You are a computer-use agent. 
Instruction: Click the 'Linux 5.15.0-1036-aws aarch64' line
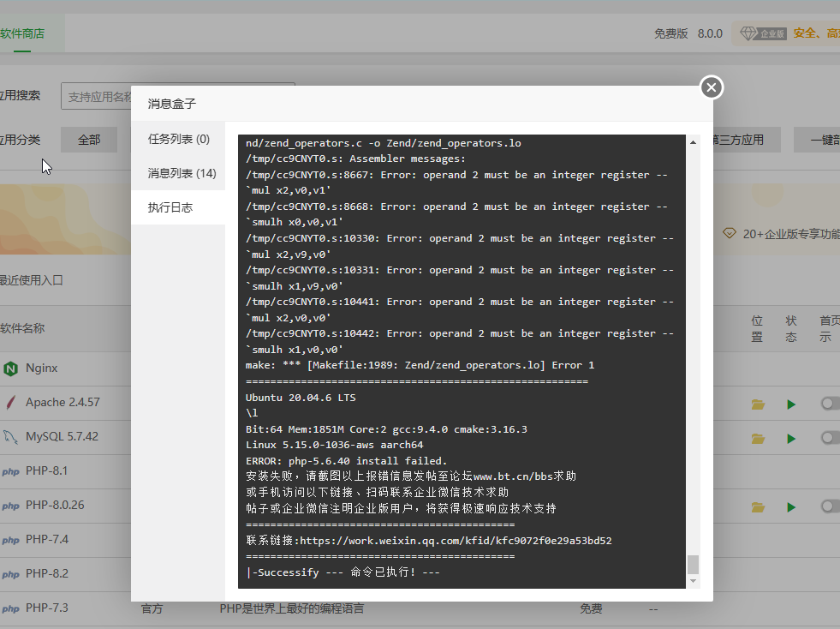(334, 445)
